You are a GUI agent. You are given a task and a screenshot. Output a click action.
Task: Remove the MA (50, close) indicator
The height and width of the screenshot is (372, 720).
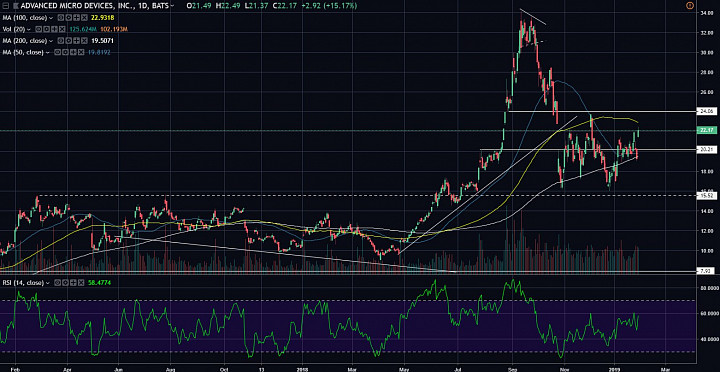tap(81, 52)
